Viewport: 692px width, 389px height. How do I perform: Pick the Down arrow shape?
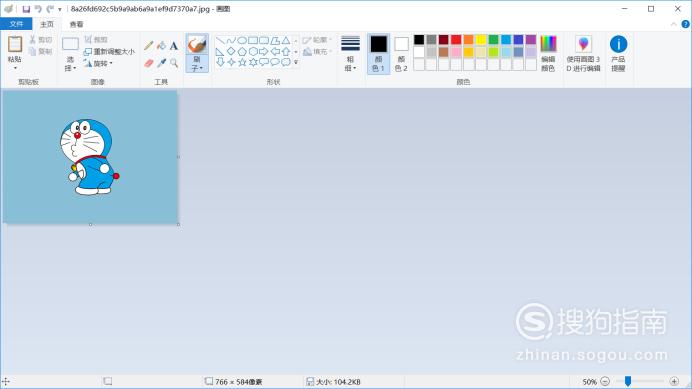(220, 62)
